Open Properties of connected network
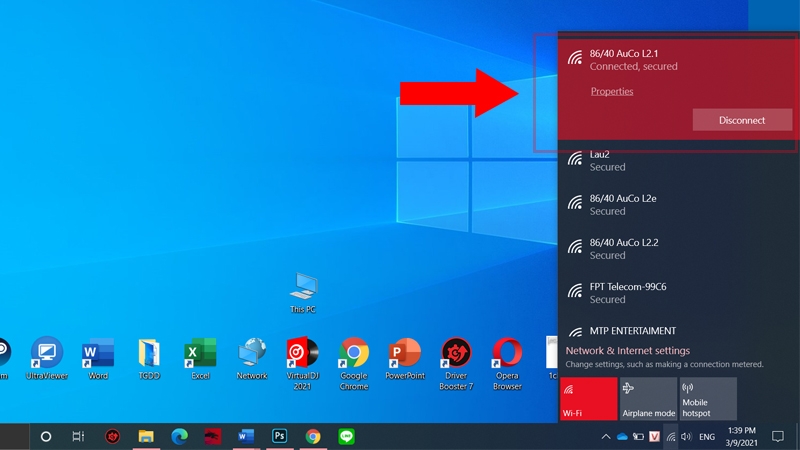 coord(612,92)
